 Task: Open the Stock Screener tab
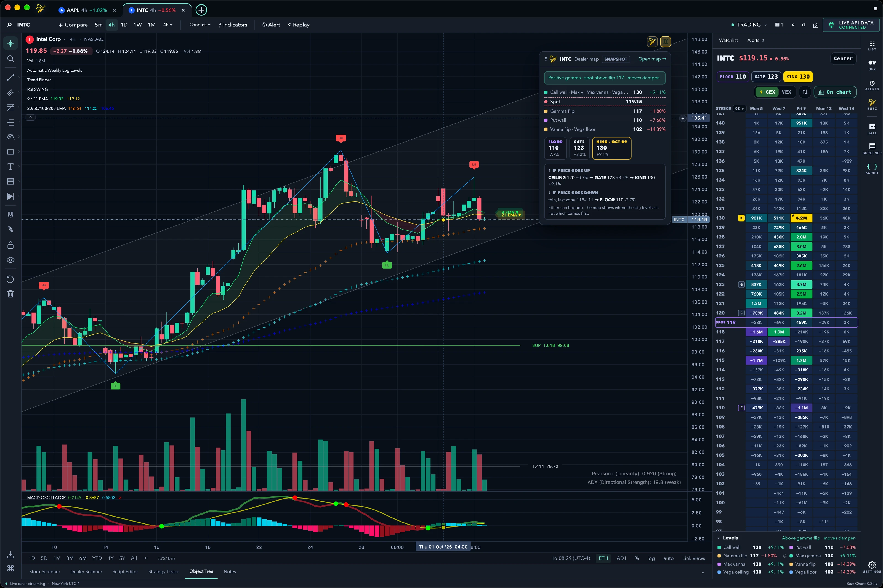click(x=45, y=571)
